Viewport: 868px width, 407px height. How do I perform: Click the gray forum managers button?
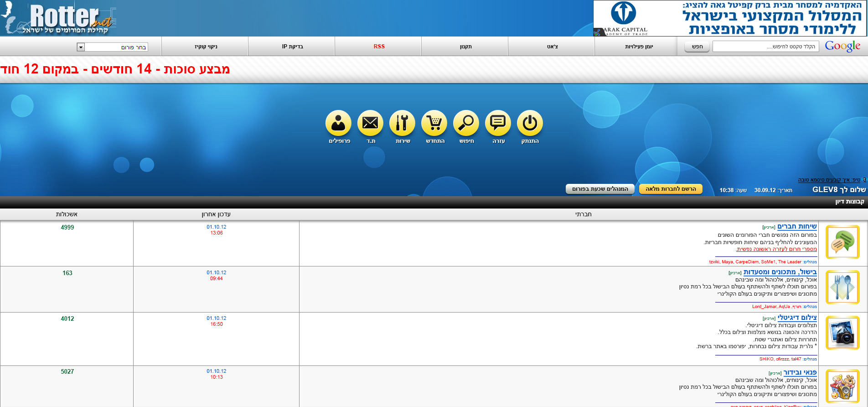pyautogui.click(x=600, y=189)
